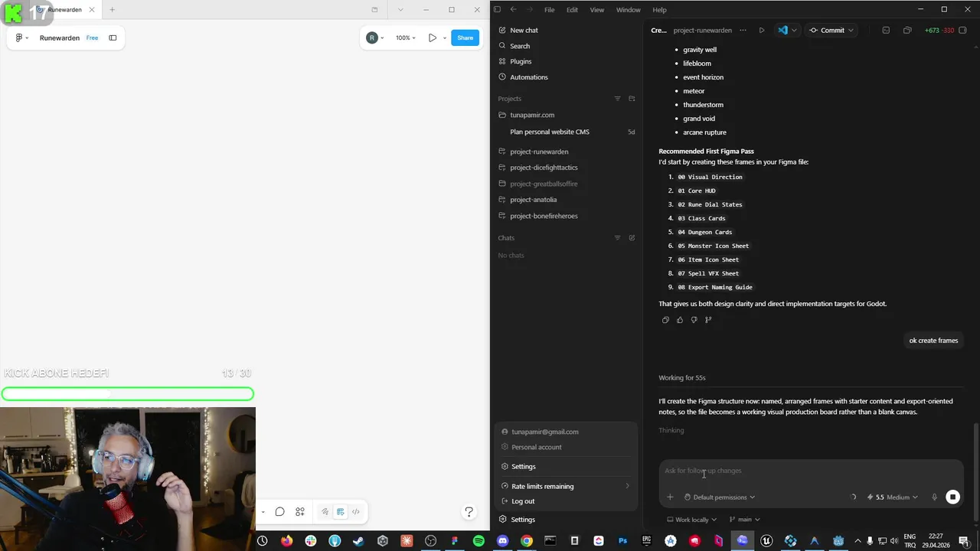Click the Free plan badge in Figma

point(92,37)
